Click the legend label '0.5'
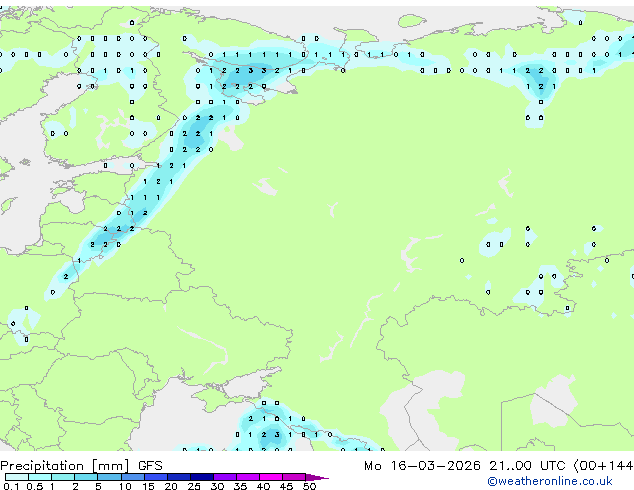Image resolution: width=634 pixels, height=490 pixels. pyautogui.click(x=34, y=486)
